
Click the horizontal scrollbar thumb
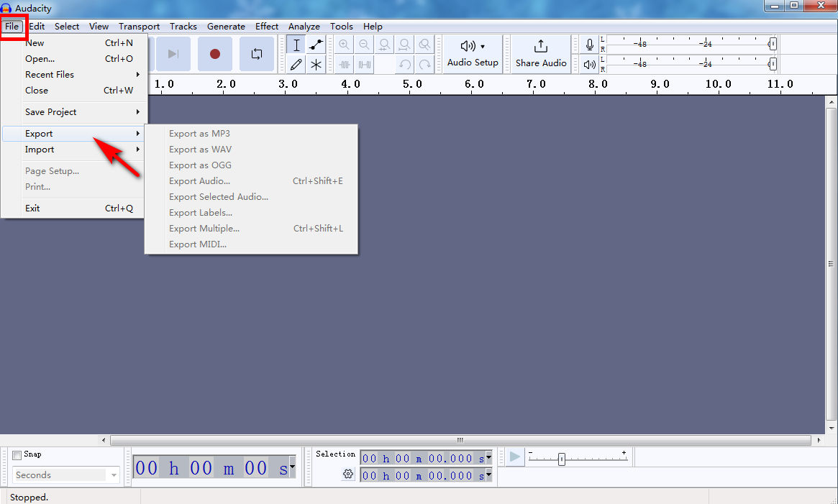[460, 441]
